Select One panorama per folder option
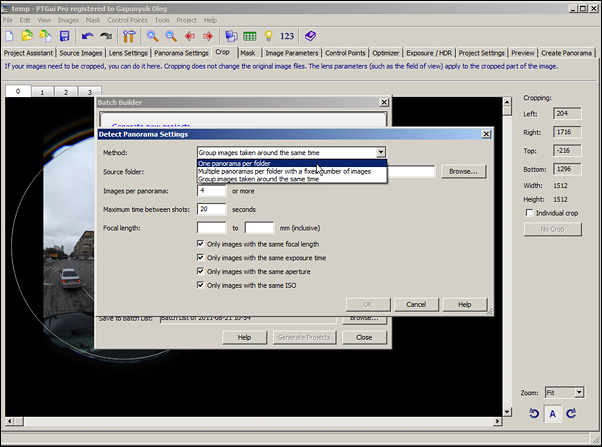Image resolution: width=602 pixels, height=447 pixels. [292, 163]
